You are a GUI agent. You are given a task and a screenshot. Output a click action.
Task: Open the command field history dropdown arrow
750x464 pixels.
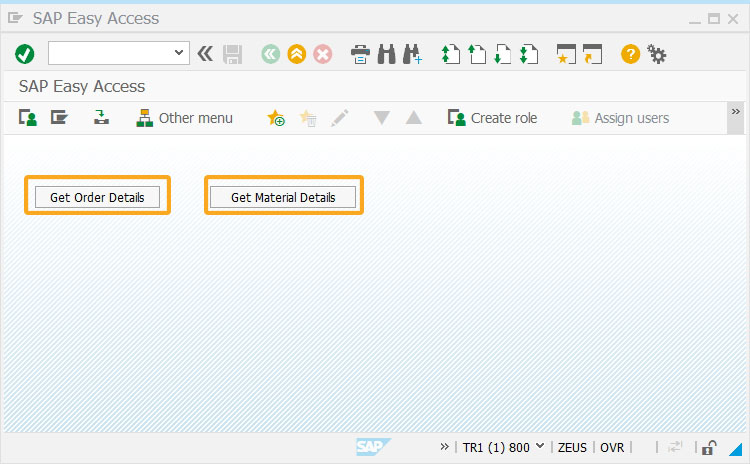179,53
